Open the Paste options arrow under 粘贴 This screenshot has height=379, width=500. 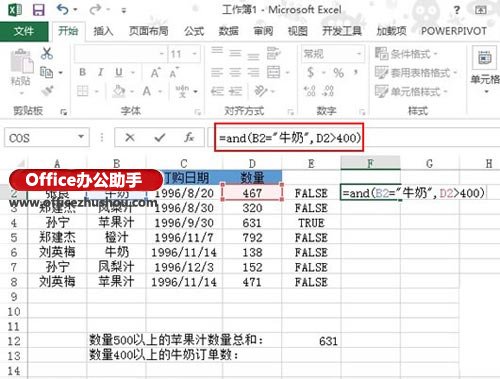21,93
